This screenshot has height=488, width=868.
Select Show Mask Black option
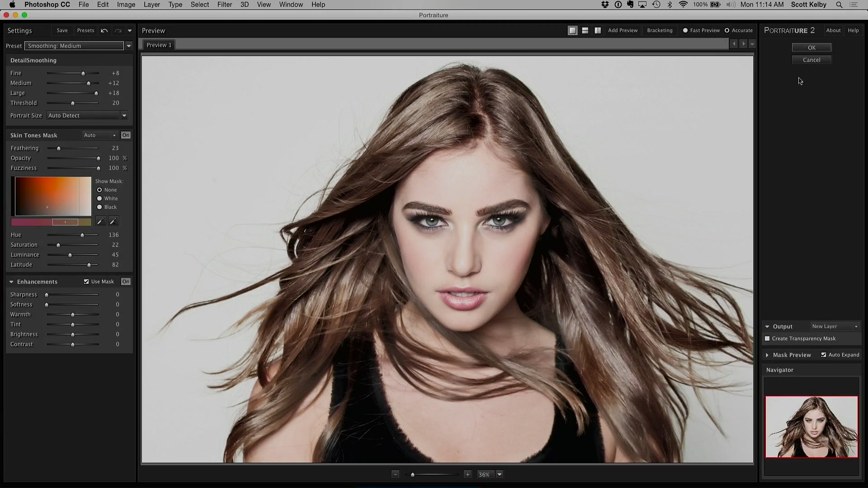pos(99,207)
